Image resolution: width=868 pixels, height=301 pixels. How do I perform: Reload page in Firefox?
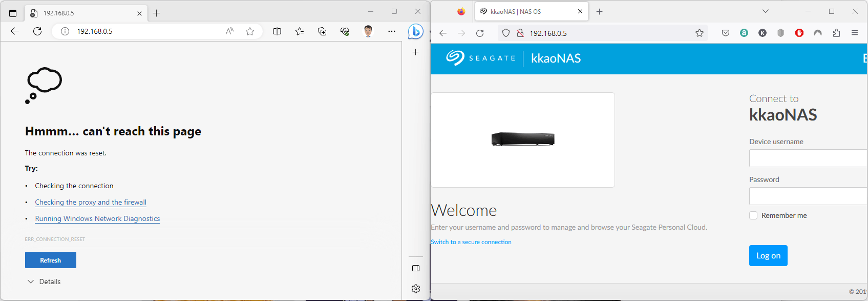480,33
